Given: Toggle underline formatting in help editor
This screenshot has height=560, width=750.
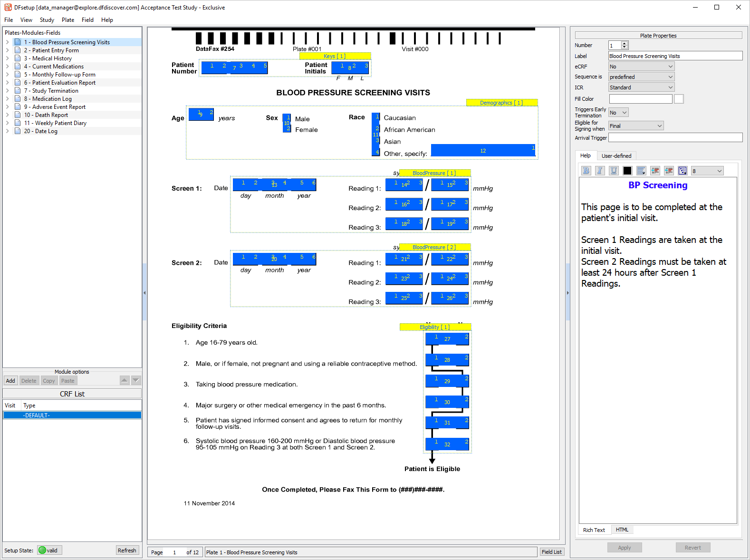Looking at the screenshot, I should click(614, 171).
